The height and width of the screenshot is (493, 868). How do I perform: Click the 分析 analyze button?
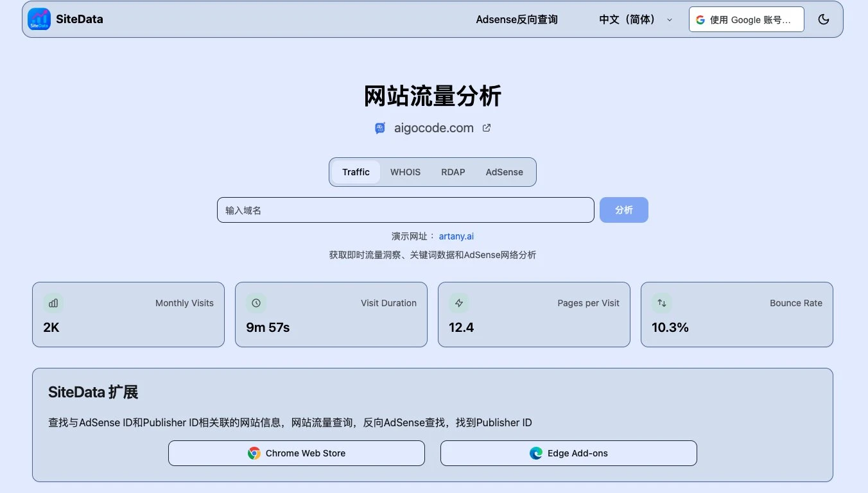[x=623, y=209]
